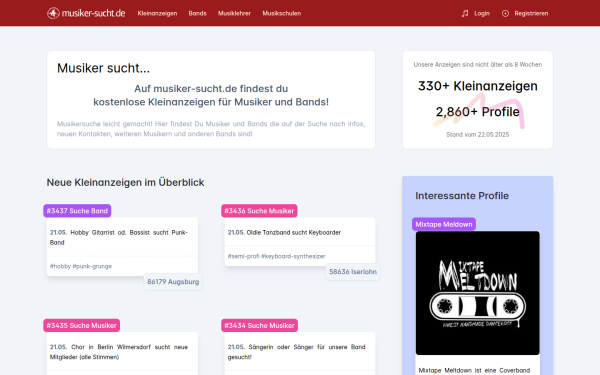Open ad 'Oldie Tanzband sucht Keyboarder'
This screenshot has width=600, height=375.
click(x=284, y=232)
